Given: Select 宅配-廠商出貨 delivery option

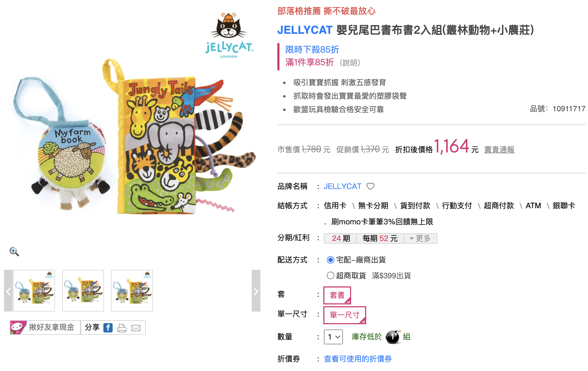Looking at the screenshot, I should coord(330,260).
